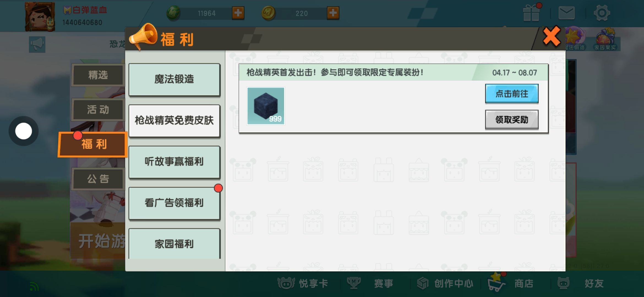644x297 pixels.
Task: Tap the plus beside green coin balance
Action: click(238, 13)
